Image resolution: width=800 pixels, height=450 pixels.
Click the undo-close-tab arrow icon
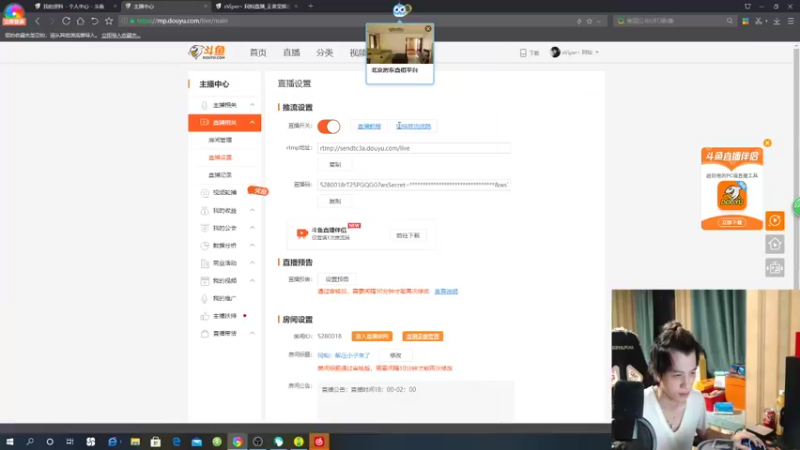pos(94,21)
